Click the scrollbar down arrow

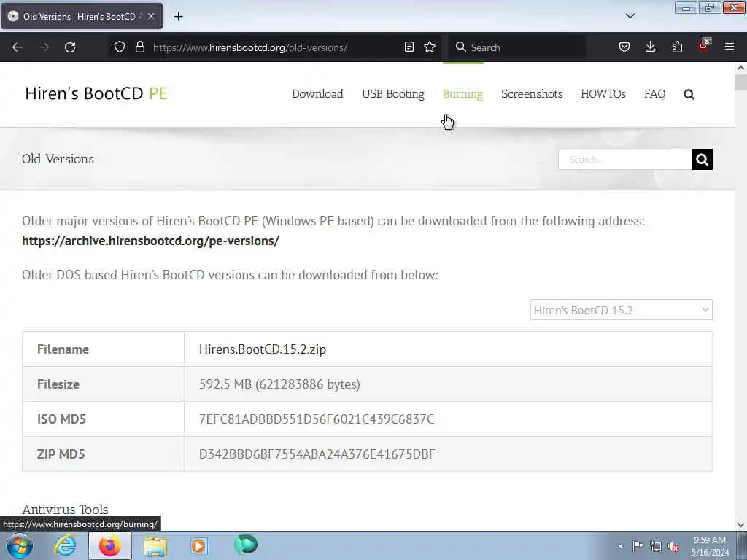click(x=740, y=525)
